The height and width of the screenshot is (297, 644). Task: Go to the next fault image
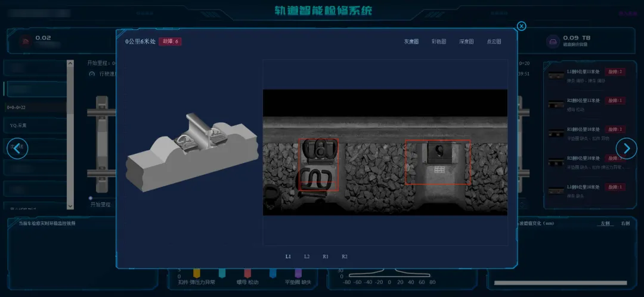(x=626, y=148)
